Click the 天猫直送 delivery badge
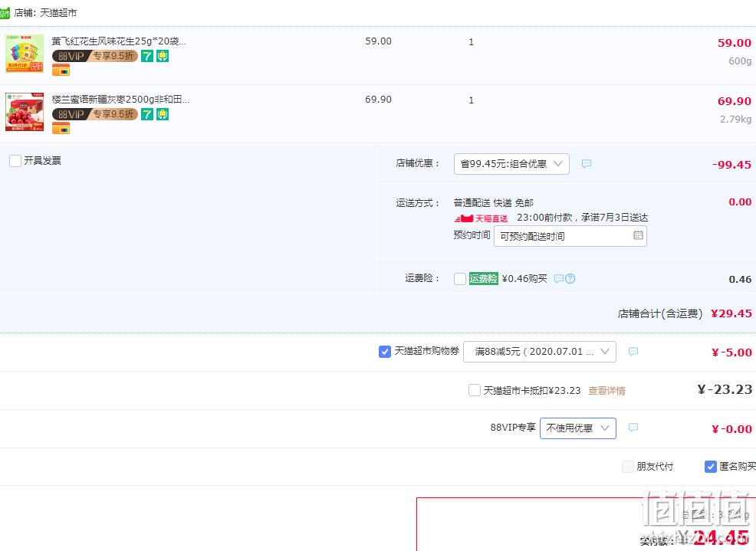The image size is (756, 551). (x=482, y=218)
